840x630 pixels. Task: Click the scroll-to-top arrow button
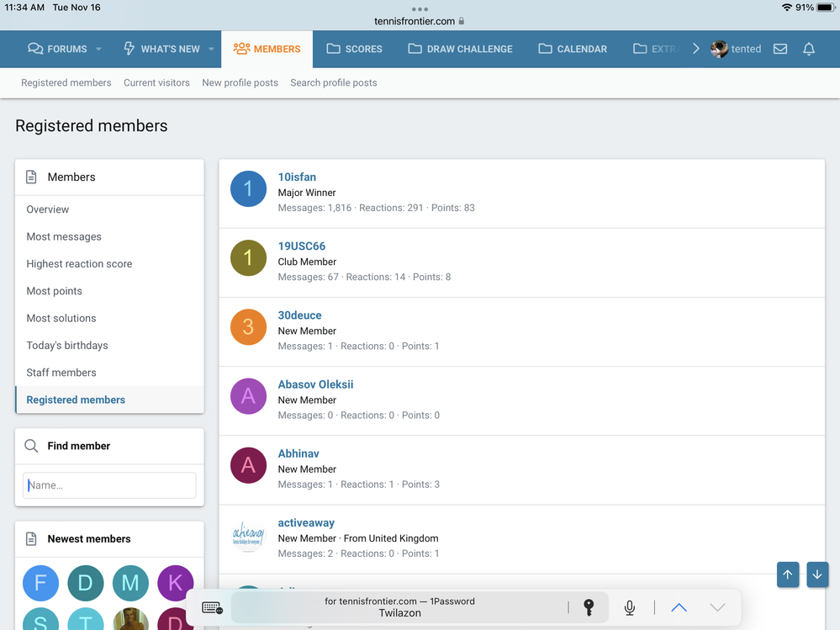[x=788, y=574]
